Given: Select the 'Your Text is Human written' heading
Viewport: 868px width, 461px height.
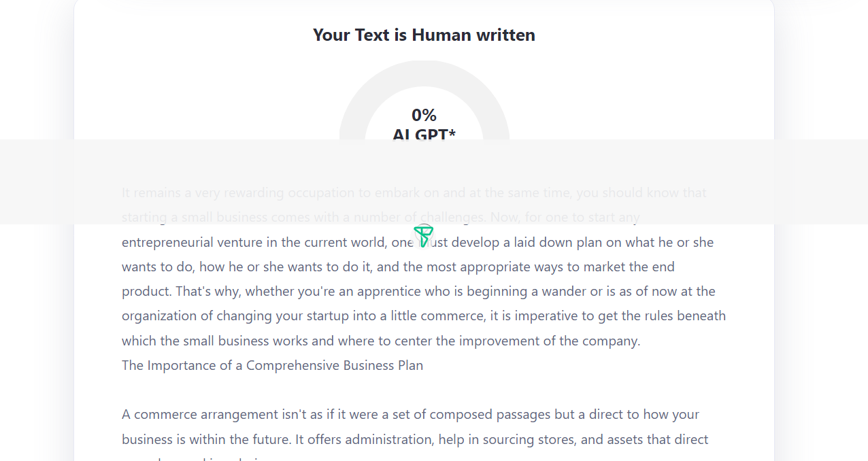Looking at the screenshot, I should point(424,35).
